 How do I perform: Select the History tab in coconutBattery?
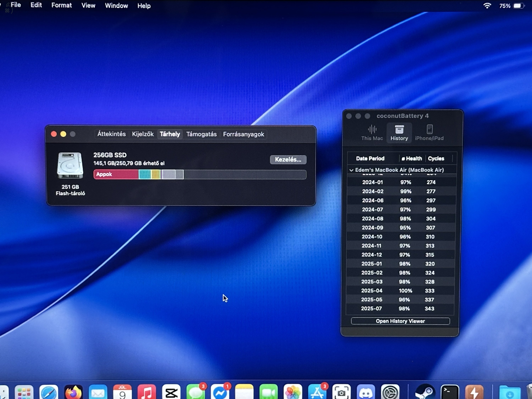click(x=399, y=133)
